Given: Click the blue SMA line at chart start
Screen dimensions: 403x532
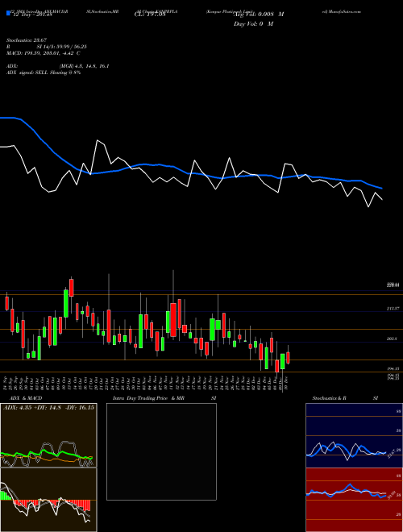Looking at the screenshot, I should [x=6, y=118].
